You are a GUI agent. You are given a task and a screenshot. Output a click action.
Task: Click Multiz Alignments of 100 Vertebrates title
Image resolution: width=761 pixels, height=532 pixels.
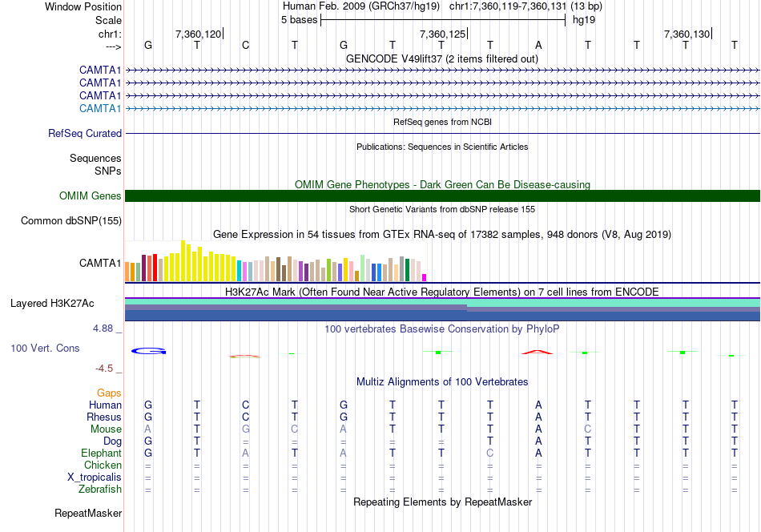tap(442, 381)
